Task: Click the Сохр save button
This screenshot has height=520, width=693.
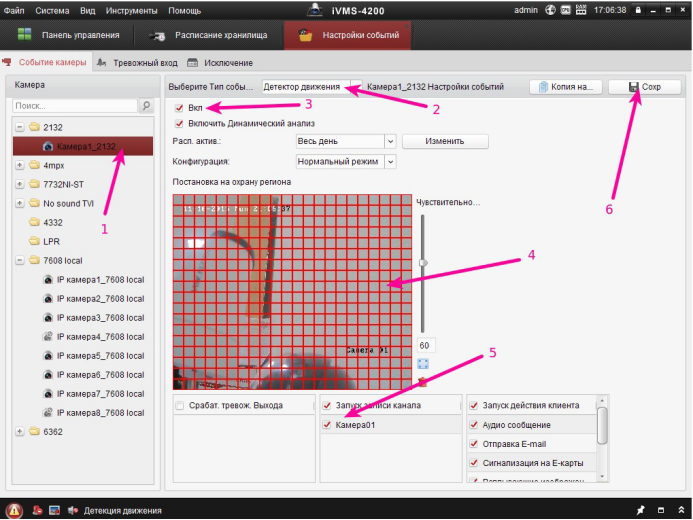Action: point(644,87)
